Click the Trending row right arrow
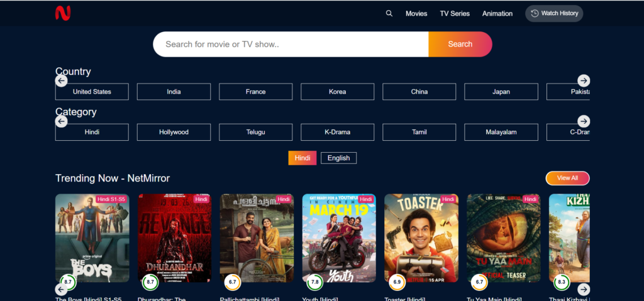The image size is (644, 301). (x=584, y=288)
